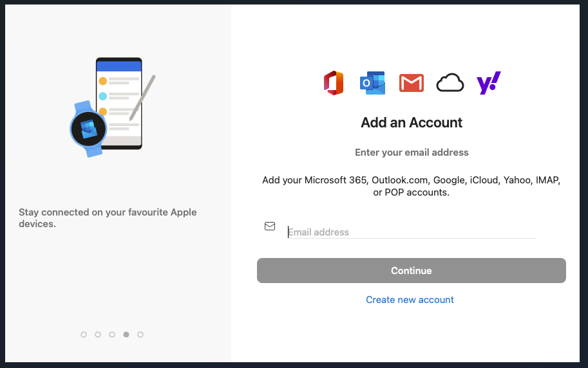Select the first carousel page dot
Screen dimensions: 588x368
click(84, 335)
